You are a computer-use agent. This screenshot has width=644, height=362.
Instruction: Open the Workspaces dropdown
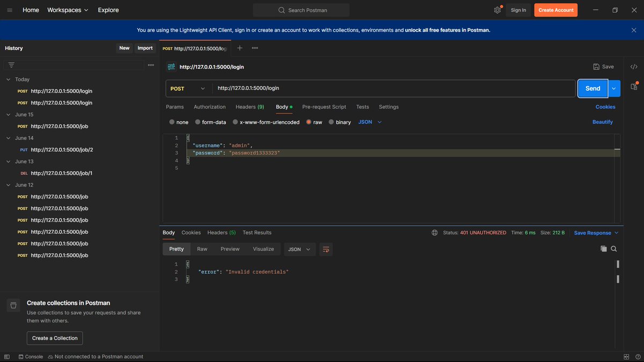[x=68, y=10]
